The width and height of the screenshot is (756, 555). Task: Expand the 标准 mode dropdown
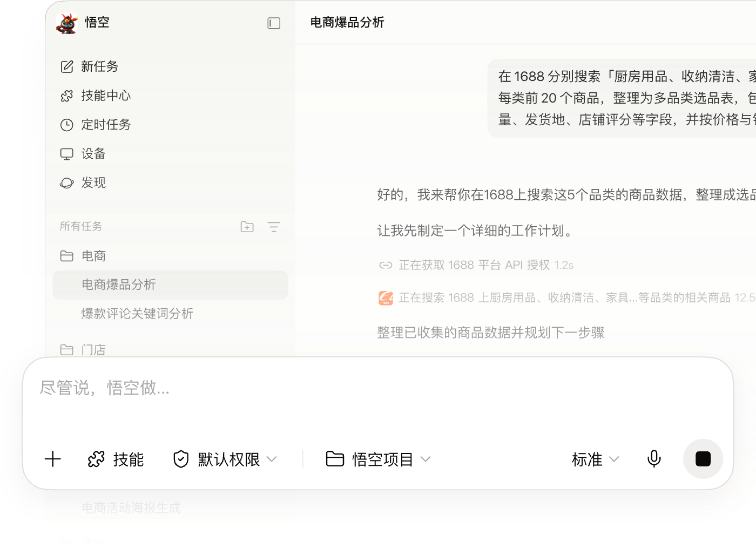pos(594,459)
